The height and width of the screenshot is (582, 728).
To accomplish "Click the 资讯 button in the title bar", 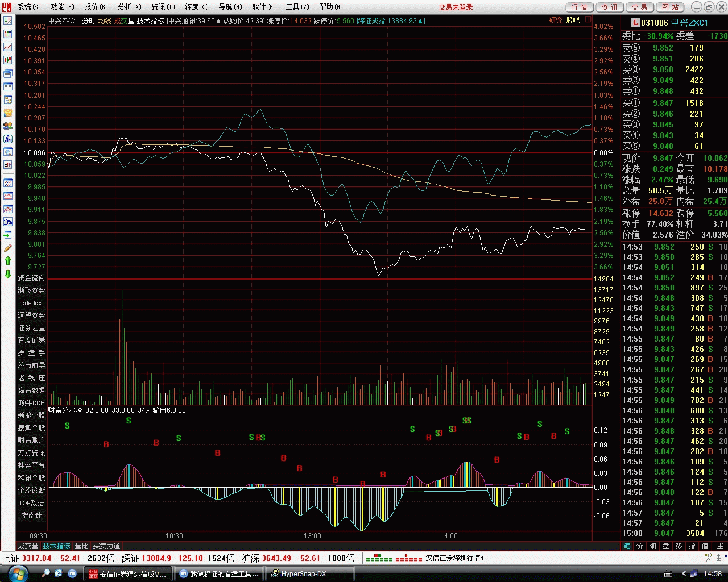I will pos(610,7).
